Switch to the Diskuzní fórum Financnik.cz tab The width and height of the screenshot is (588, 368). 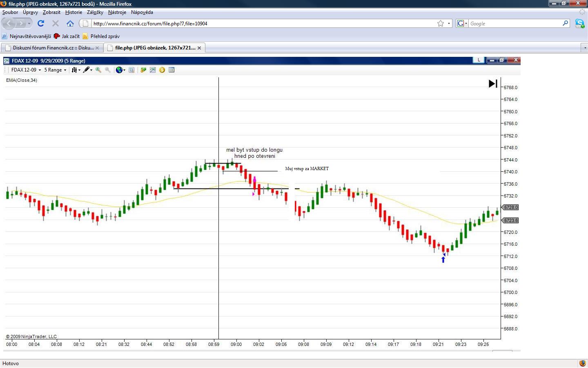coord(52,48)
